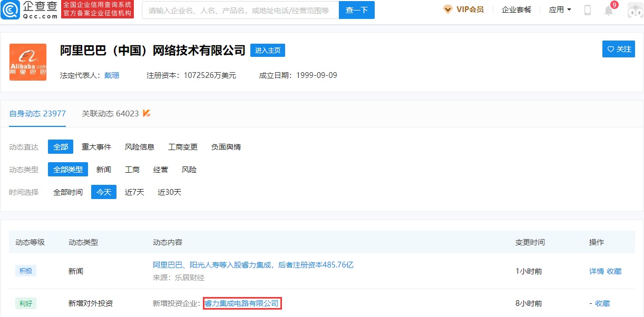
Task: Click the 进入主页 button
Action: coord(268,50)
